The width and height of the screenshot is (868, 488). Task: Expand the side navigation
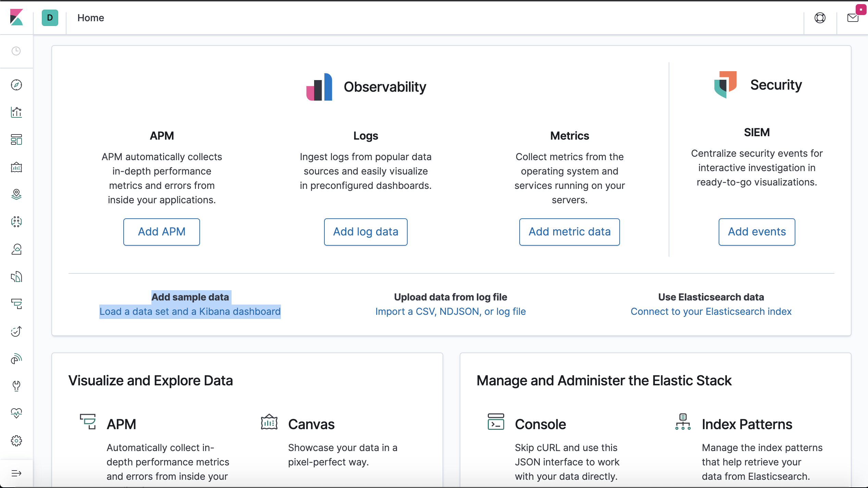[x=16, y=473]
